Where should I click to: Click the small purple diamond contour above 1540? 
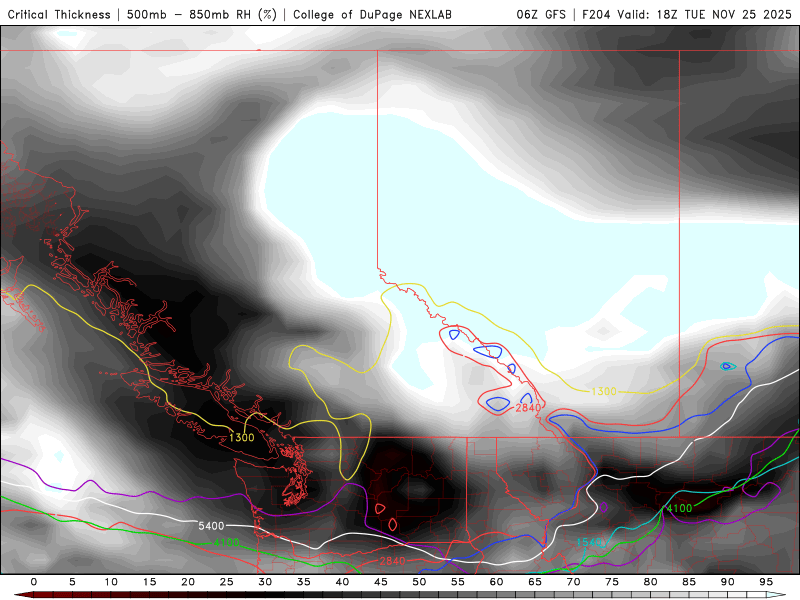[x=603, y=507]
